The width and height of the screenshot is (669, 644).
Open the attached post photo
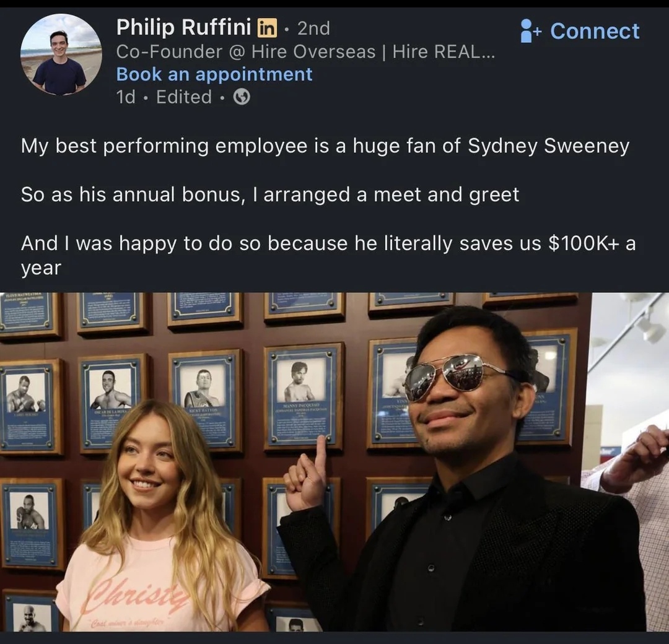point(334,462)
